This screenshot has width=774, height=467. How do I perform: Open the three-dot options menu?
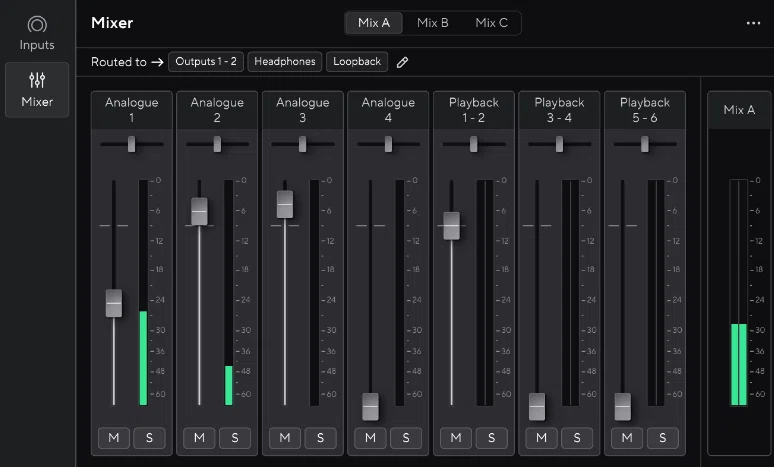[x=753, y=23]
